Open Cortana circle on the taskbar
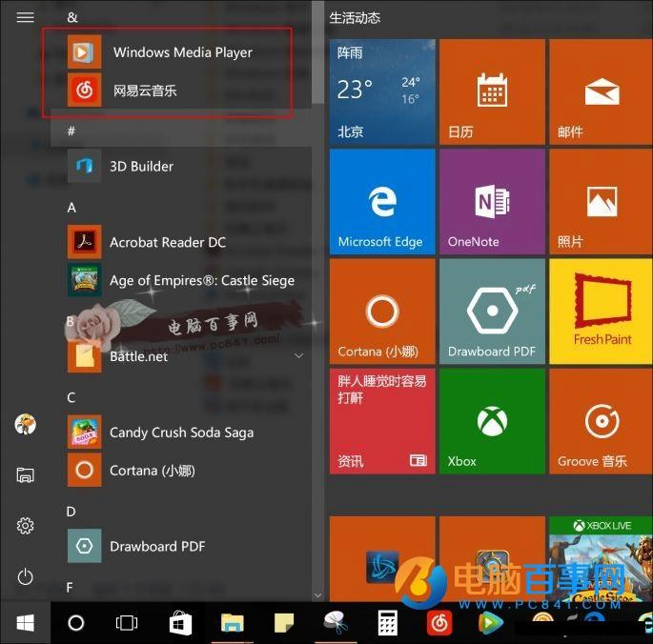Image resolution: width=653 pixels, height=644 pixels. click(x=76, y=623)
